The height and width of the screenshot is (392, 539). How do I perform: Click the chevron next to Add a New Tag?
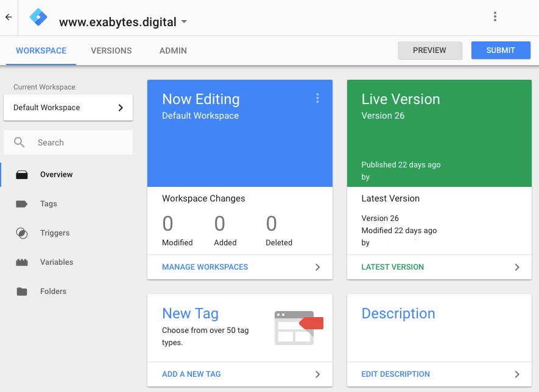(318, 374)
